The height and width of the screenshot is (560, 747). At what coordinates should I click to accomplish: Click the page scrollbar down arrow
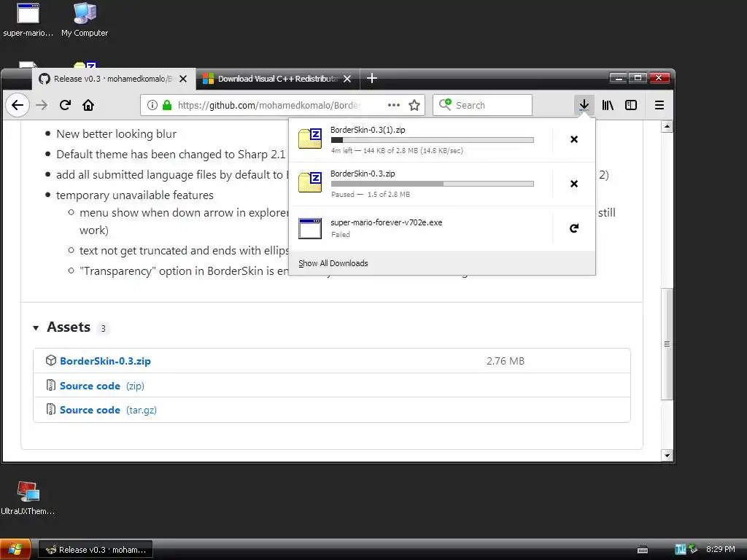(667, 456)
